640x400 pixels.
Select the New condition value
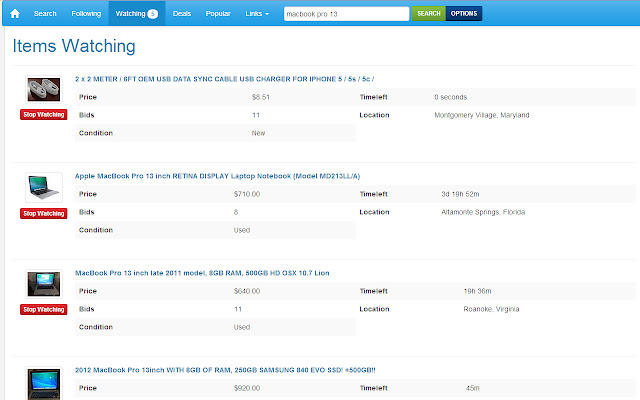(258, 133)
